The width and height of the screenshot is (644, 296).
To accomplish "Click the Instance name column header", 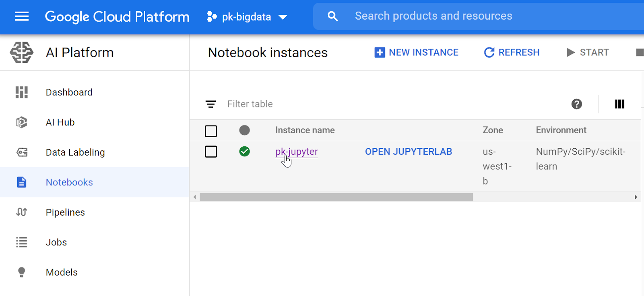I will click(x=305, y=130).
